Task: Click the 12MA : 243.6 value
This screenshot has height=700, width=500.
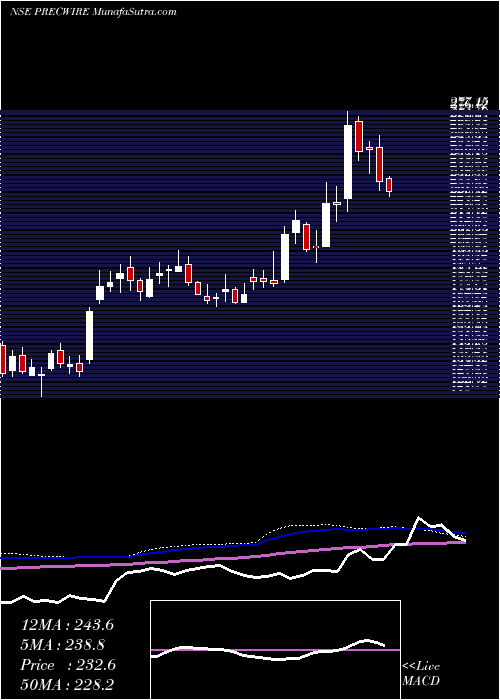Action: coord(67,625)
